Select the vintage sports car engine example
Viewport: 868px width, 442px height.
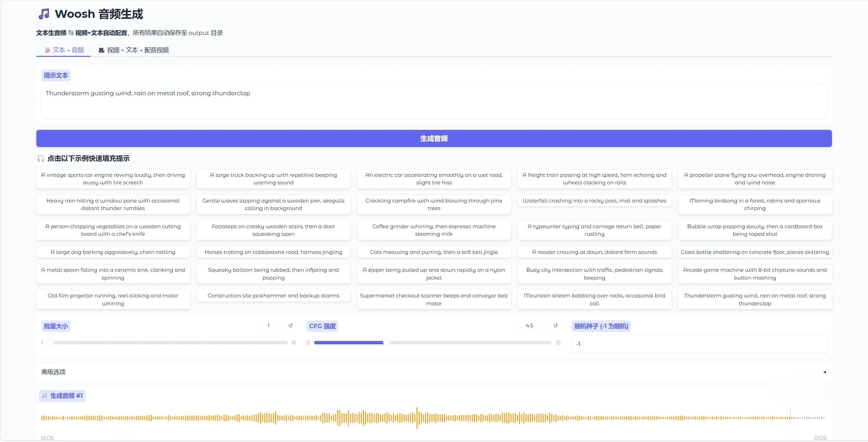click(x=113, y=179)
